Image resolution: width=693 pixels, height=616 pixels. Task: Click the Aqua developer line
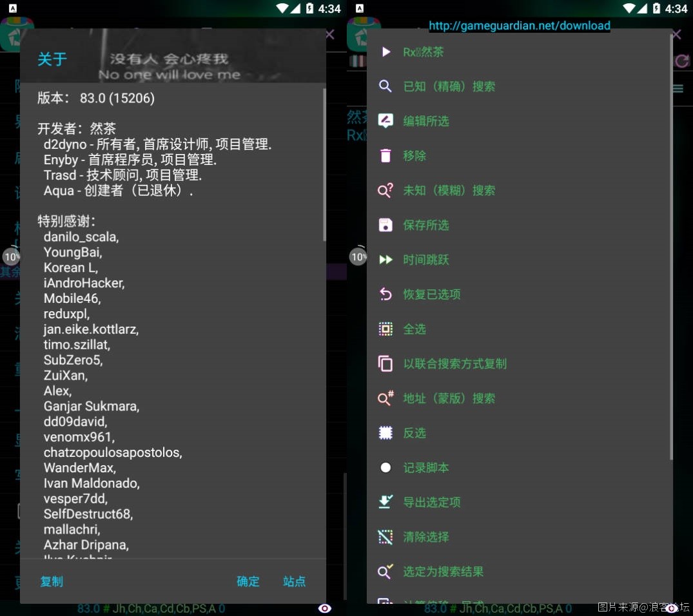(118, 191)
